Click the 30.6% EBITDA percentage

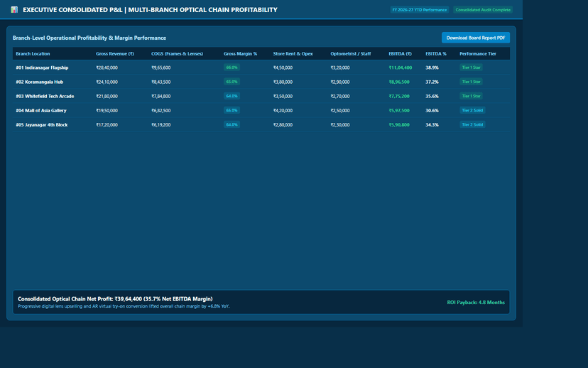(x=432, y=110)
